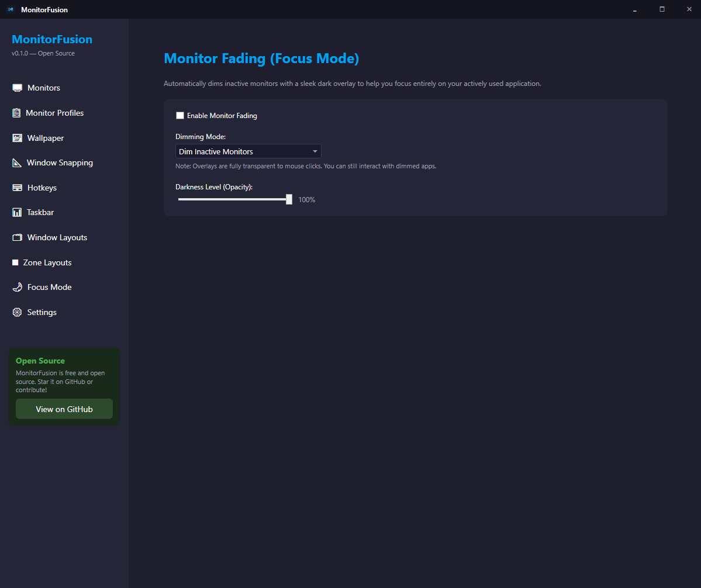Click the dropdown arrow next to Dim Inactive Monitors
The width and height of the screenshot is (701, 588).
point(315,151)
